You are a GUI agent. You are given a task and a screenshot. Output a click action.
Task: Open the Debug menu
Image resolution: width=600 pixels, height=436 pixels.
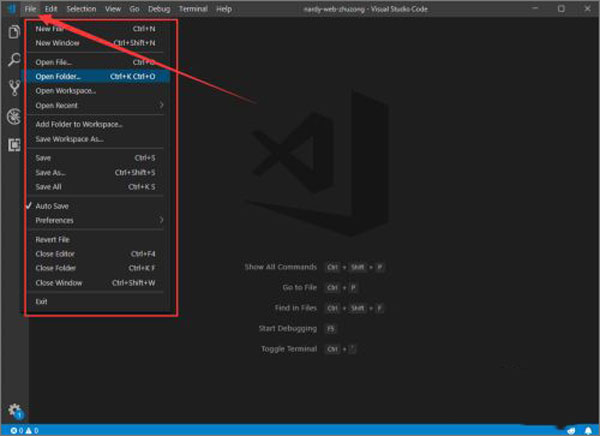(159, 9)
